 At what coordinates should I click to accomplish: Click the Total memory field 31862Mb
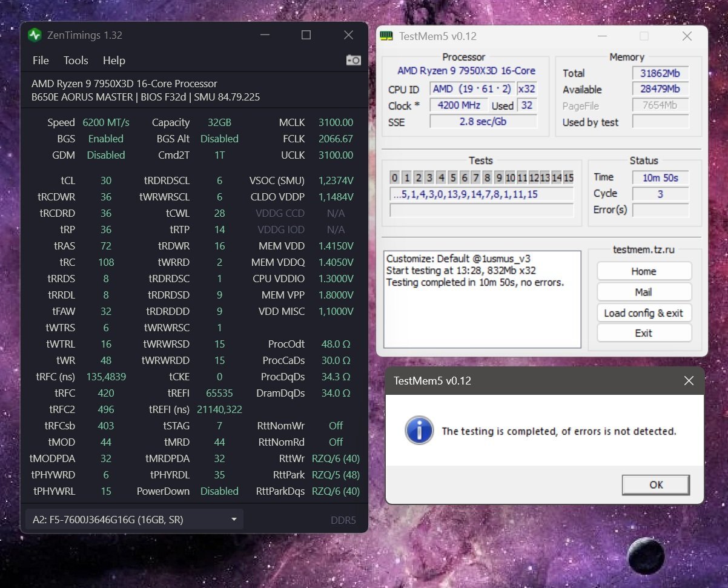pos(661,73)
